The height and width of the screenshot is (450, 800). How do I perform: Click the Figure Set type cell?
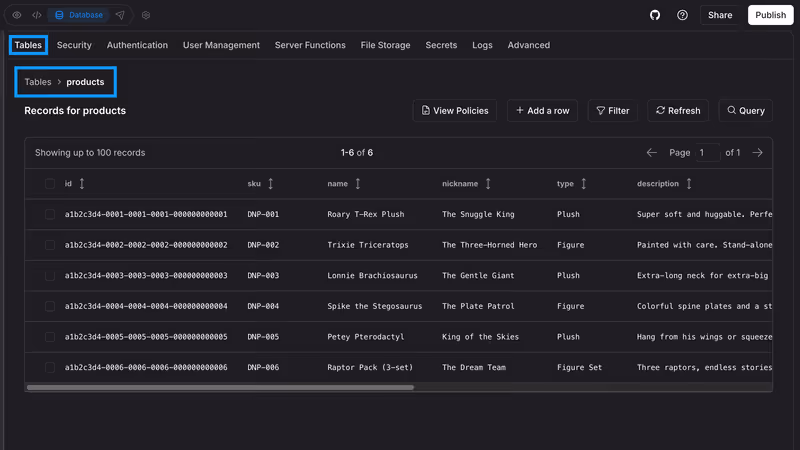point(579,367)
